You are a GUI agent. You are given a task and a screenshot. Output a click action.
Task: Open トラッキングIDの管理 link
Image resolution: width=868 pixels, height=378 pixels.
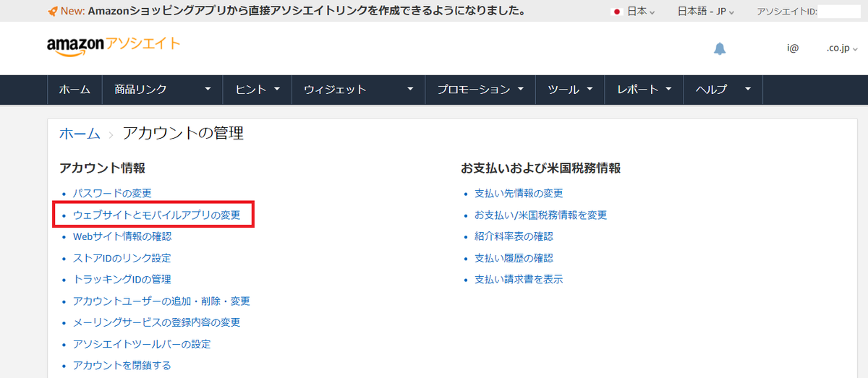coord(122,279)
